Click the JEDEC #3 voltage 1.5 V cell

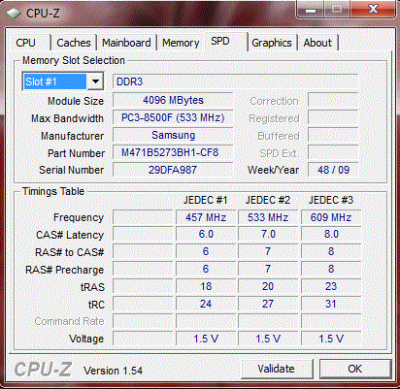pyautogui.click(x=331, y=339)
